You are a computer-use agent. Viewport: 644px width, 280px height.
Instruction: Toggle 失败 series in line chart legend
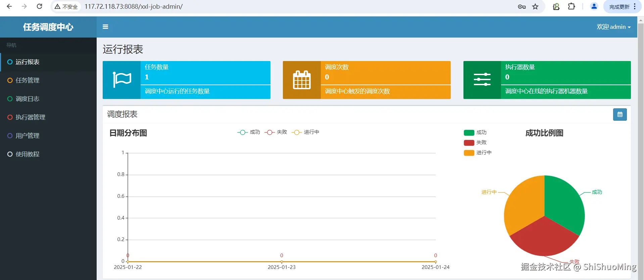(x=276, y=132)
